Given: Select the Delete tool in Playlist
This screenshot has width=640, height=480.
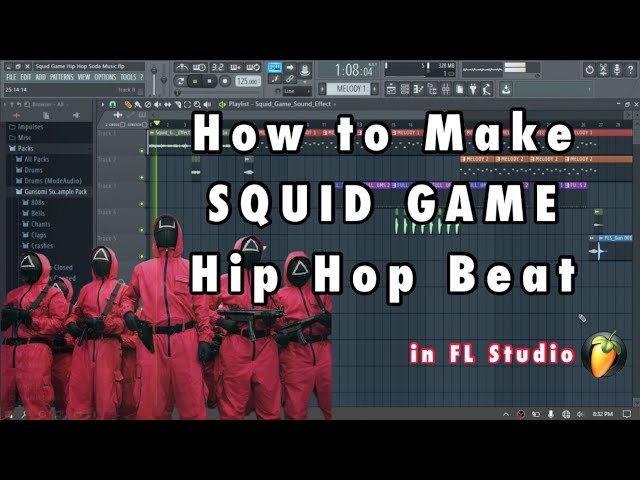Looking at the screenshot, I should click(148, 105).
